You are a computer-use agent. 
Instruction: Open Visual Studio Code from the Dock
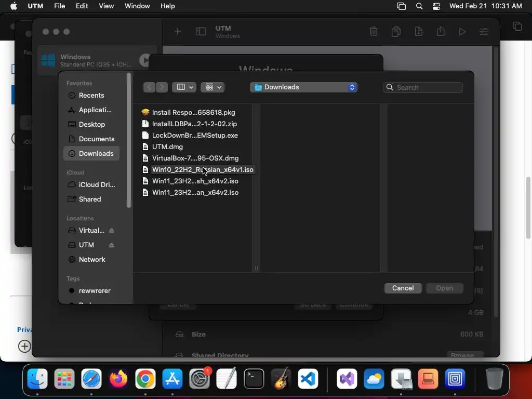[308, 379]
